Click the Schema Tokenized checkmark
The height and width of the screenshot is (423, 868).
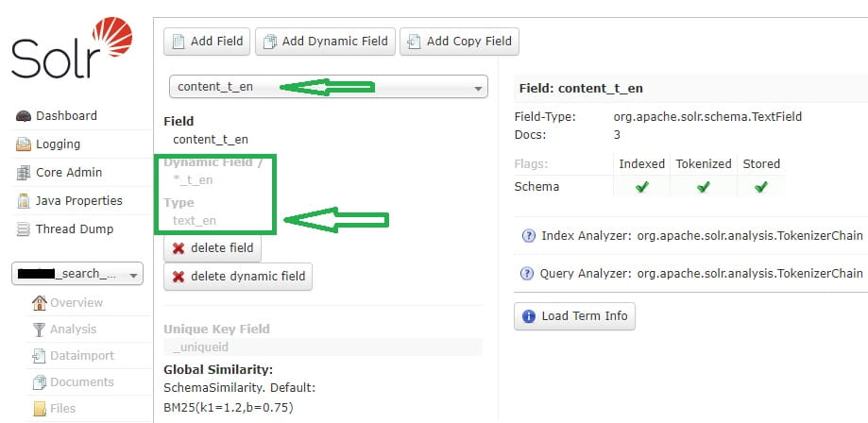click(703, 187)
